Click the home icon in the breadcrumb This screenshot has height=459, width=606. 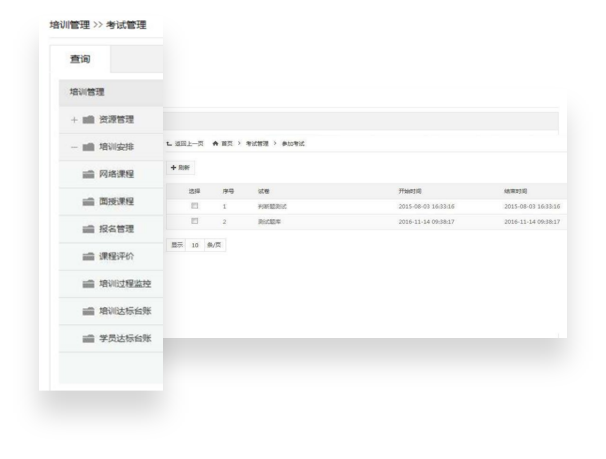215,144
